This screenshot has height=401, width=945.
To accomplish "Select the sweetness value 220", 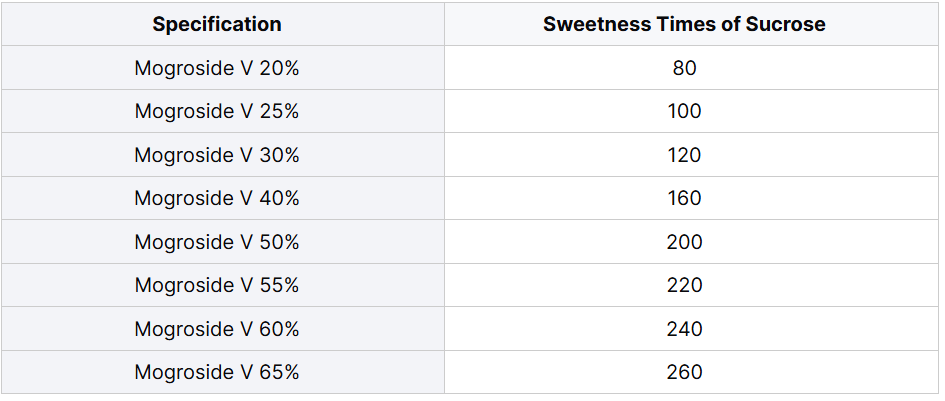I will point(685,285).
